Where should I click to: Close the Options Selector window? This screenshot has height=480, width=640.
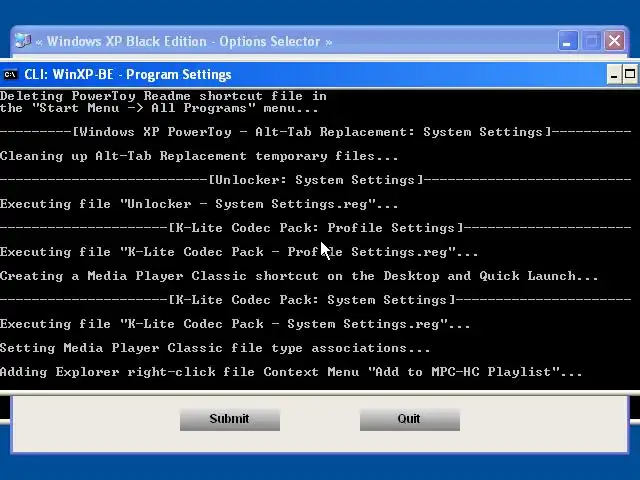[x=614, y=41]
